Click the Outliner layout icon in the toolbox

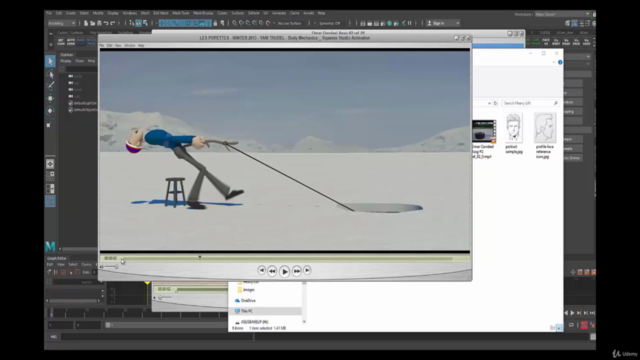click(50, 201)
